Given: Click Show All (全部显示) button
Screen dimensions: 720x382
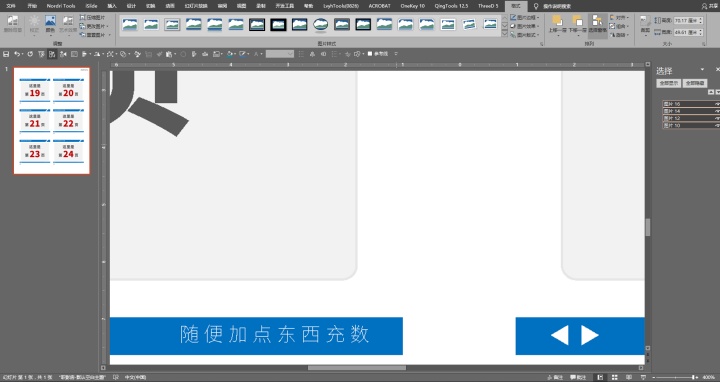Looking at the screenshot, I should [x=669, y=83].
